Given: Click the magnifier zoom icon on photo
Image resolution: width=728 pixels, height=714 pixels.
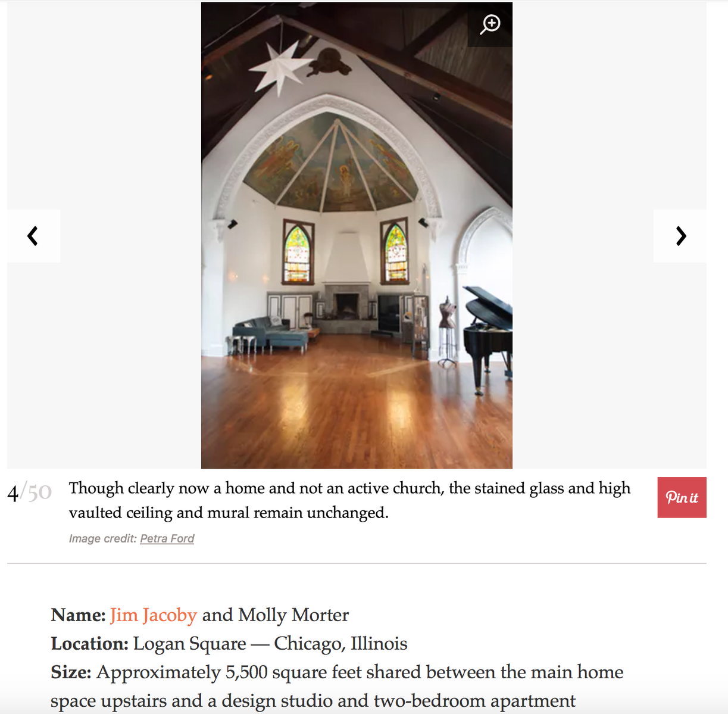Looking at the screenshot, I should (x=490, y=24).
